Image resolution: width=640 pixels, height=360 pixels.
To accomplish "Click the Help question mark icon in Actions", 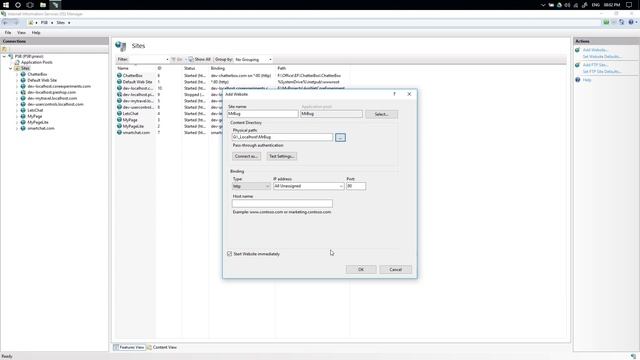I will pos(578,80).
